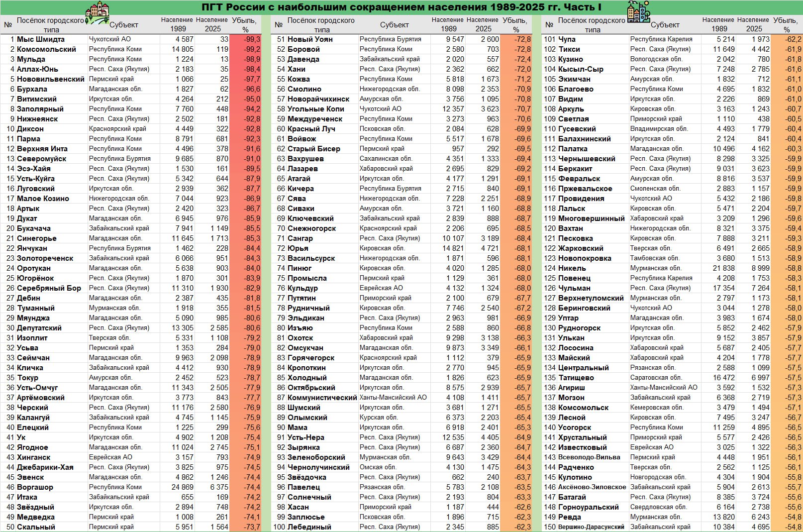This screenshot has width=803, height=532.
Task: Click the orange -54,8 cell for Вершино-Дарасунский
Action: 787,527
